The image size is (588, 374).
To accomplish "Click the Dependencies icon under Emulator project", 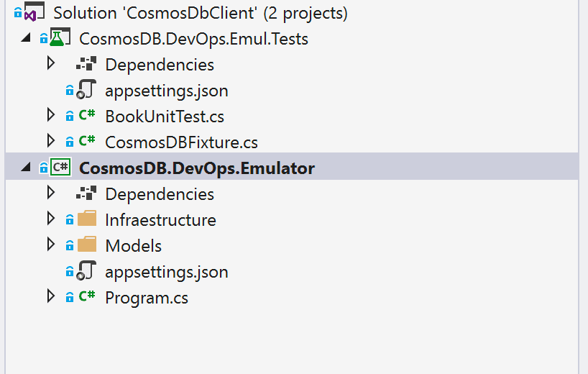I will tap(86, 193).
